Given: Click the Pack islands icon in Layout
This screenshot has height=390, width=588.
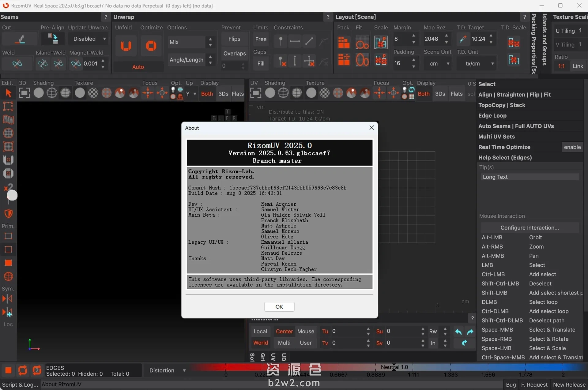Looking at the screenshot, I should [344, 42].
